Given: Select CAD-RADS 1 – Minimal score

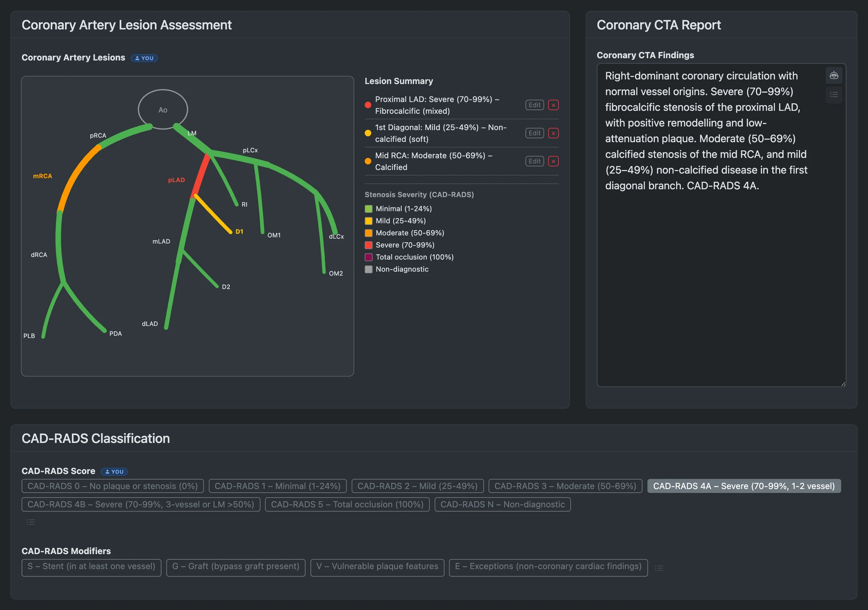Looking at the screenshot, I should pyautogui.click(x=278, y=486).
